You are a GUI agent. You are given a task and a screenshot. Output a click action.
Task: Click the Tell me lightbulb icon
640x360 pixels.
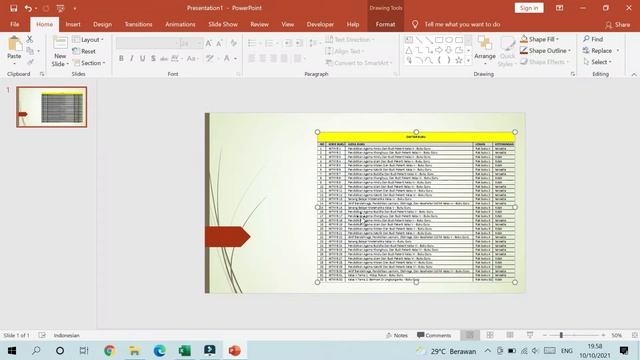tap(415, 24)
